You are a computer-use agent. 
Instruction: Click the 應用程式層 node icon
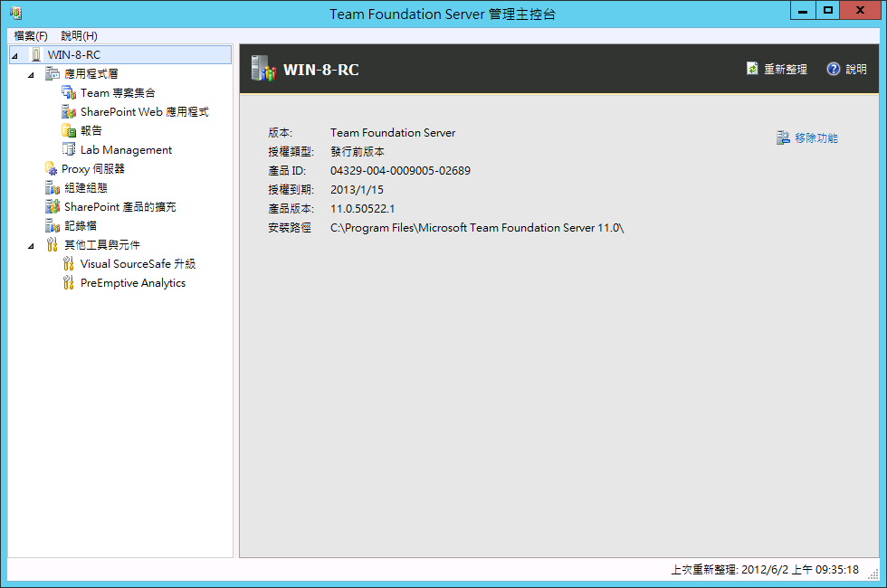coord(52,73)
